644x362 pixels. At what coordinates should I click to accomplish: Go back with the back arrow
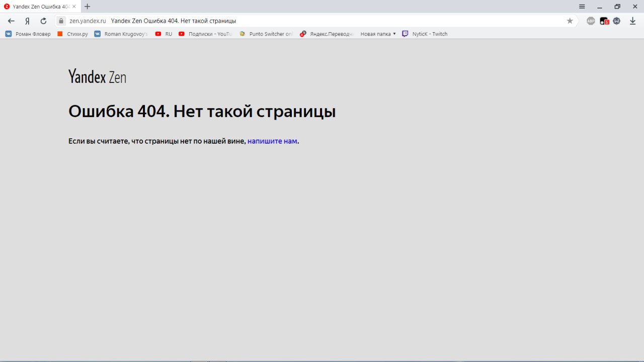pos(11,21)
